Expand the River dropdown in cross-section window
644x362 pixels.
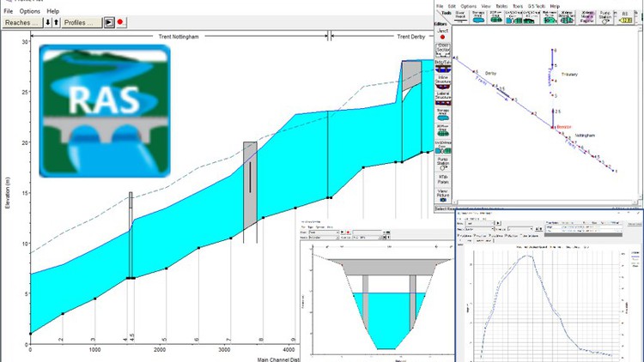point(337,232)
